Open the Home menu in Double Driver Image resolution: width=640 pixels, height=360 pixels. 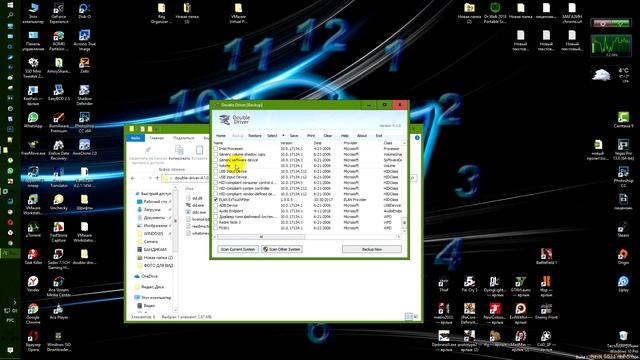[221, 136]
